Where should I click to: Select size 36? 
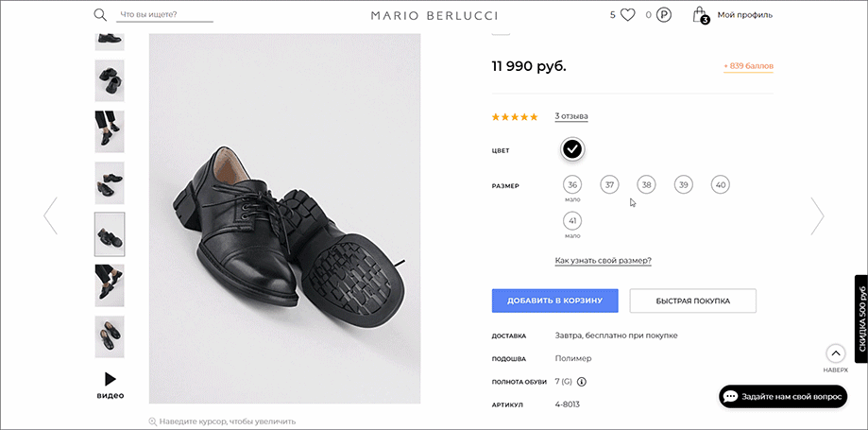tap(572, 184)
